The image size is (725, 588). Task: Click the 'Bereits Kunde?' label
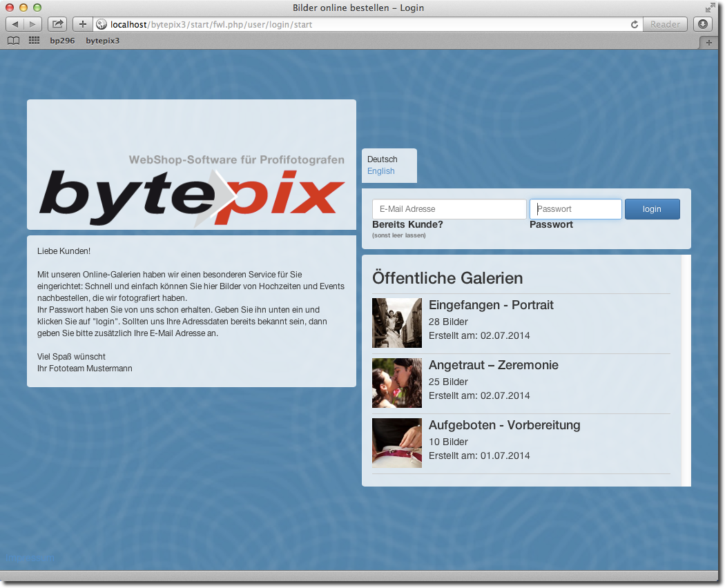(407, 225)
